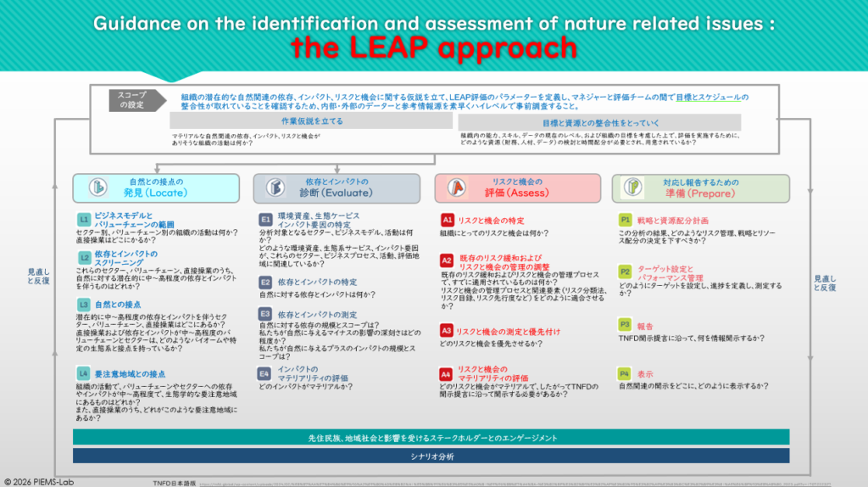Click the green P2 badge icon

[625, 271]
